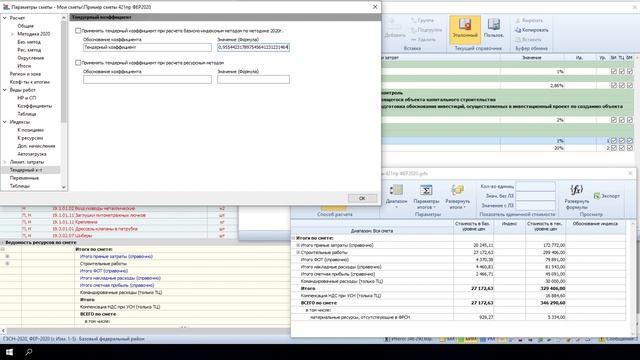The image size is (640, 360).
Task: Click Удалить in the Вставка ribbon group
Action: click(423, 40)
